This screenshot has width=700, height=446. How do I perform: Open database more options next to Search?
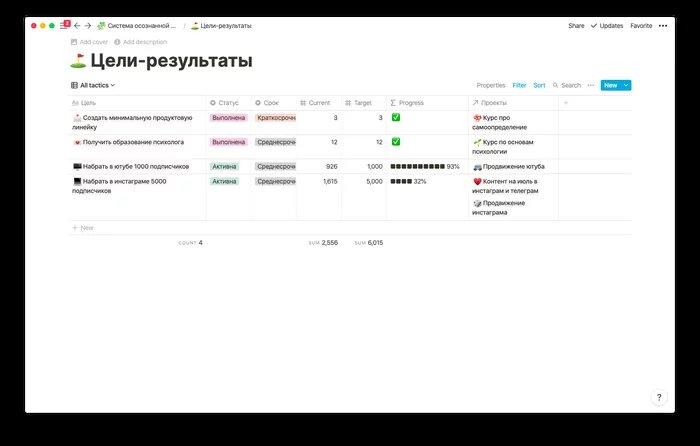pos(591,85)
